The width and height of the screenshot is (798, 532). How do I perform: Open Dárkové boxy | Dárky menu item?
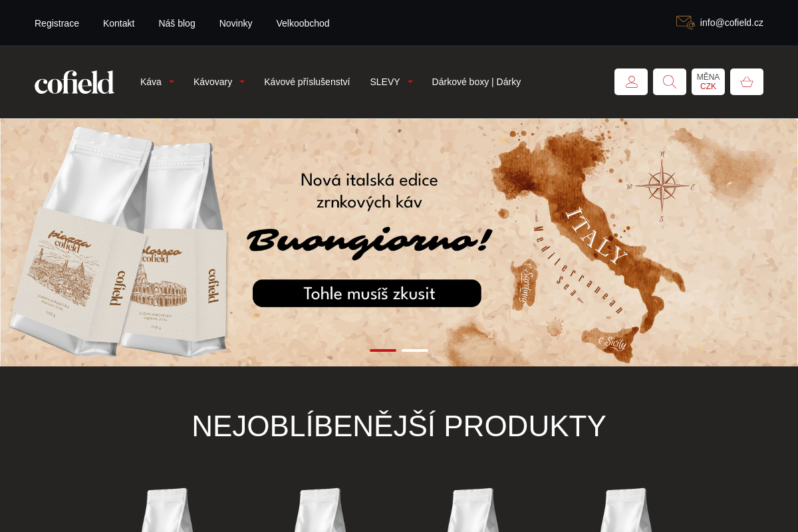click(x=476, y=82)
